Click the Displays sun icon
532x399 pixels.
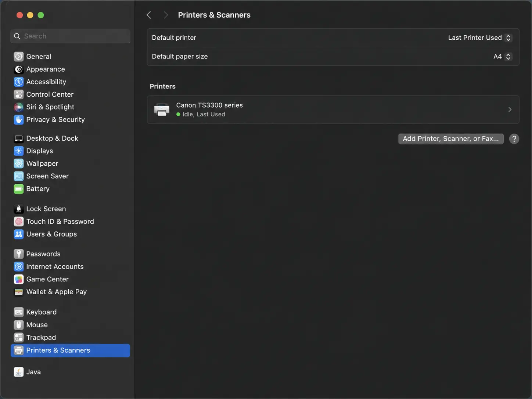(x=19, y=151)
